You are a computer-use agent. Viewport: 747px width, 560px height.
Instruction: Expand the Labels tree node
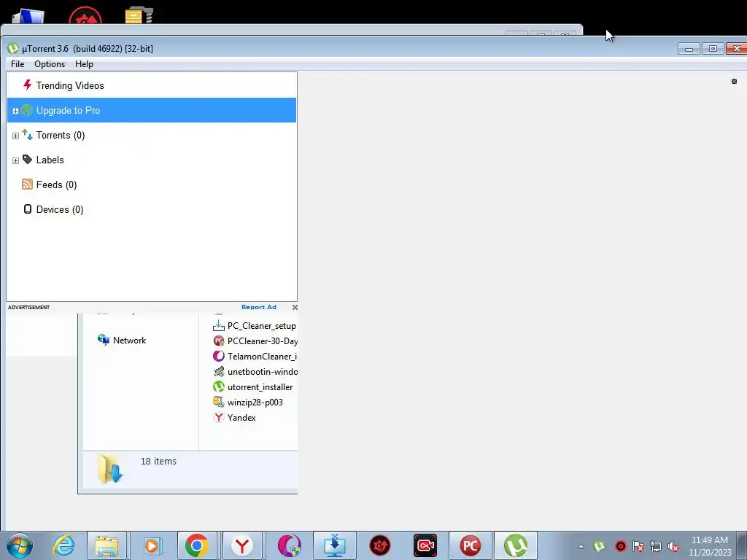tap(15, 160)
